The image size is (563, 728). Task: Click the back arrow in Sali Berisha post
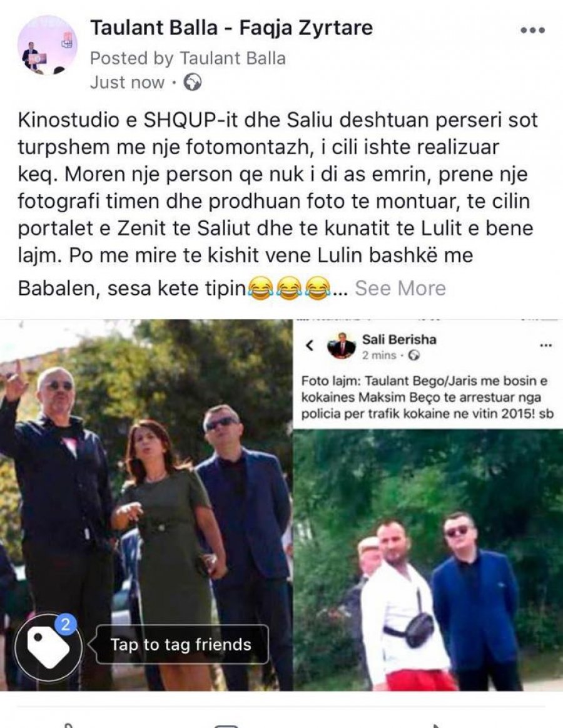coord(310,346)
